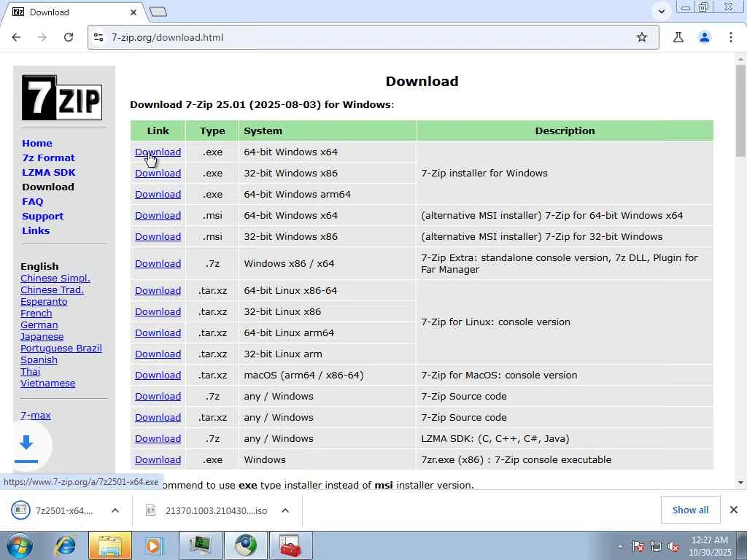747x560 pixels.
Task: Open the profile avatar icon
Action: pyautogui.click(x=705, y=37)
